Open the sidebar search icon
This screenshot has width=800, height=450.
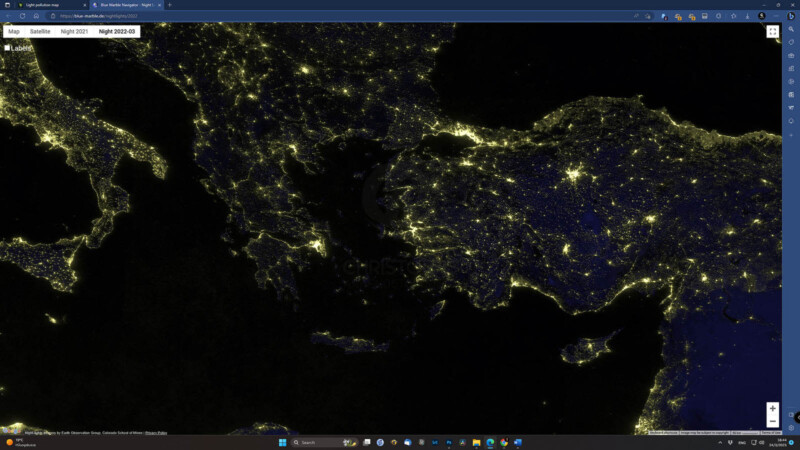tap(791, 29)
